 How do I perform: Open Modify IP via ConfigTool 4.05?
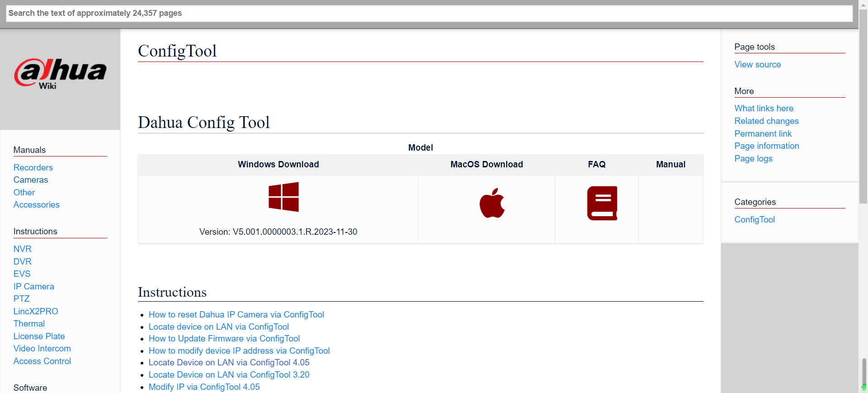point(204,387)
